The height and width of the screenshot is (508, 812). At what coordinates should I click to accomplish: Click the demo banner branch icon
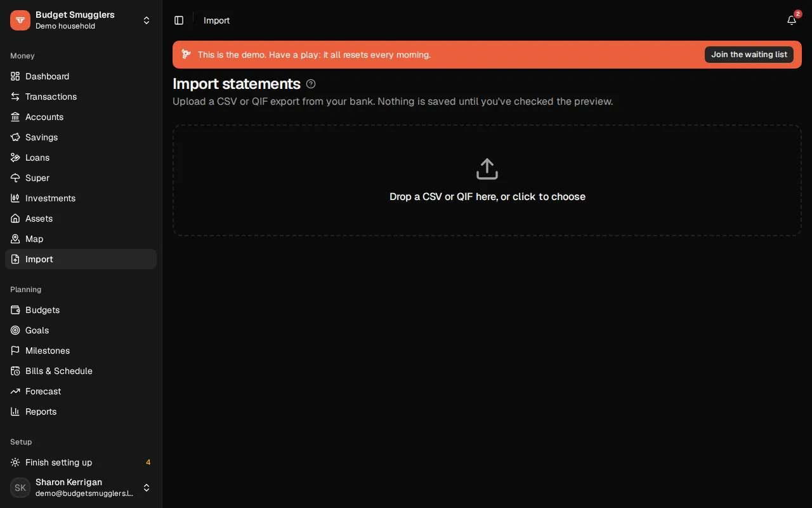pos(186,55)
